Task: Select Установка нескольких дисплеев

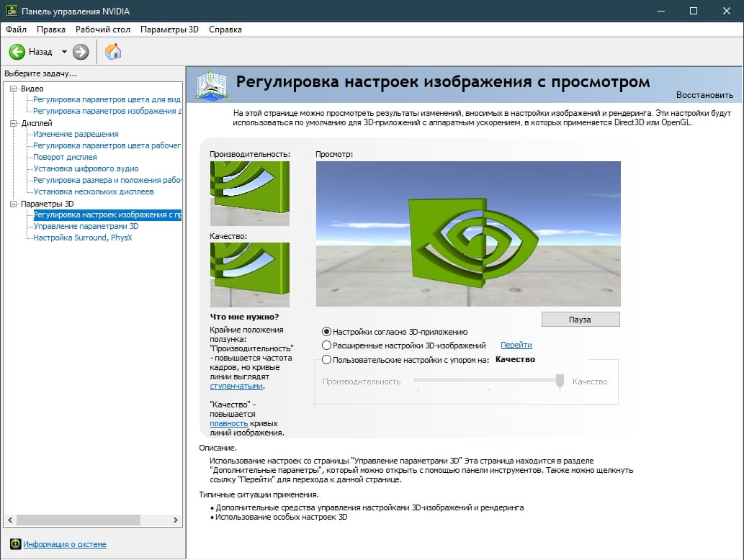Action: point(94,191)
